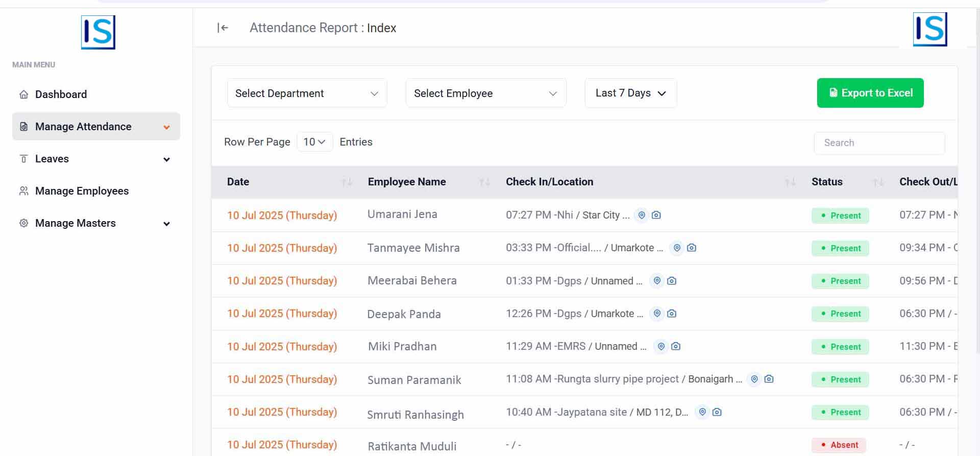Open Manage Employees menu item

[82, 191]
